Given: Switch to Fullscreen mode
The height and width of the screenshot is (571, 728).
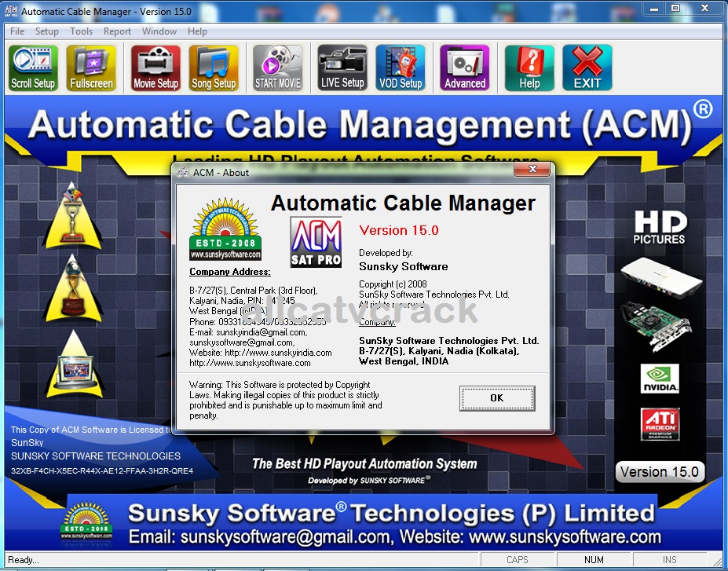Looking at the screenshot, I should pos(90,67).
